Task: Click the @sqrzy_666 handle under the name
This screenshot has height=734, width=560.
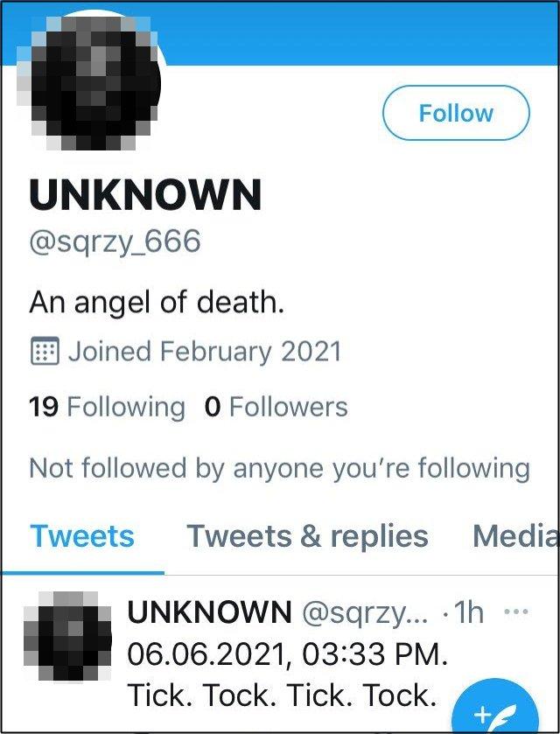Action: click(115, 242)
